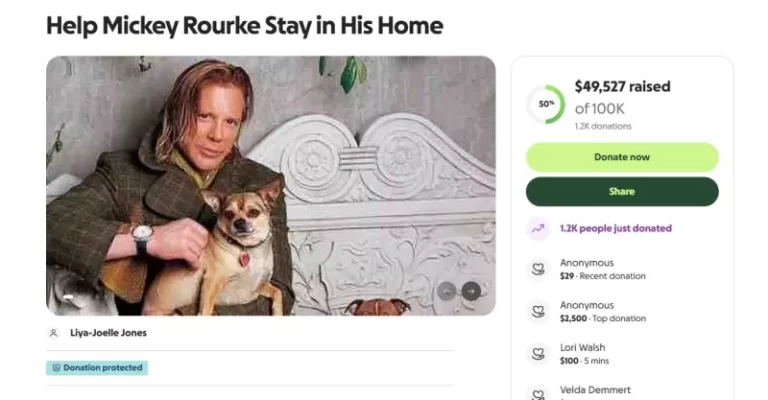Click the Donation protected badge
This screenshot has width=768, height=400.
pos(97,368)
